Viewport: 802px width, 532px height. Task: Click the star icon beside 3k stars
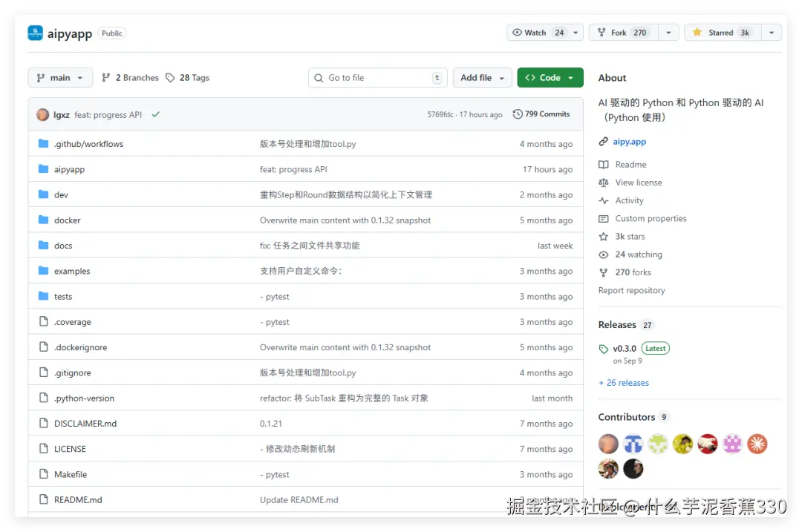tap(604, 237)
